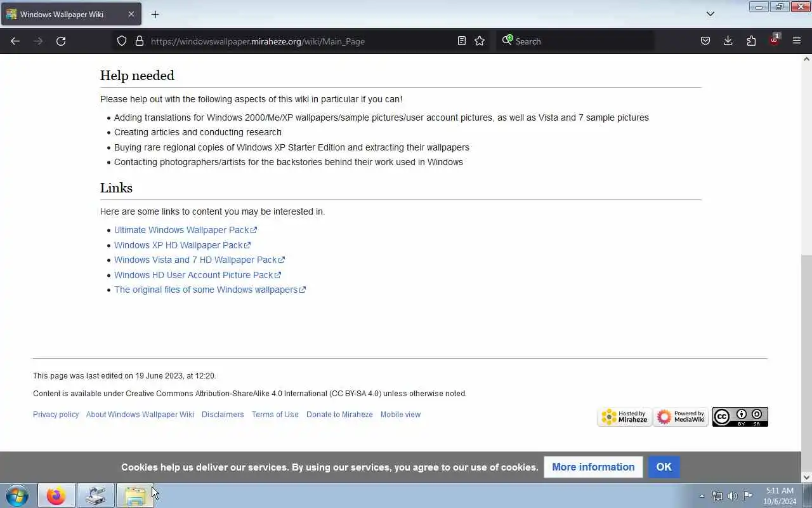
Task: View site security padlock info
Action: [x=140, y=41]
